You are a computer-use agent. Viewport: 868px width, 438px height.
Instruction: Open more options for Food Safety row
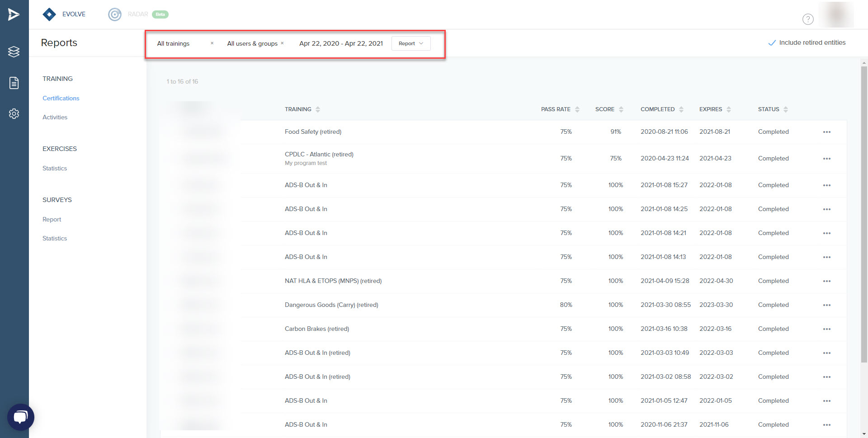click(x=826, y=132)
